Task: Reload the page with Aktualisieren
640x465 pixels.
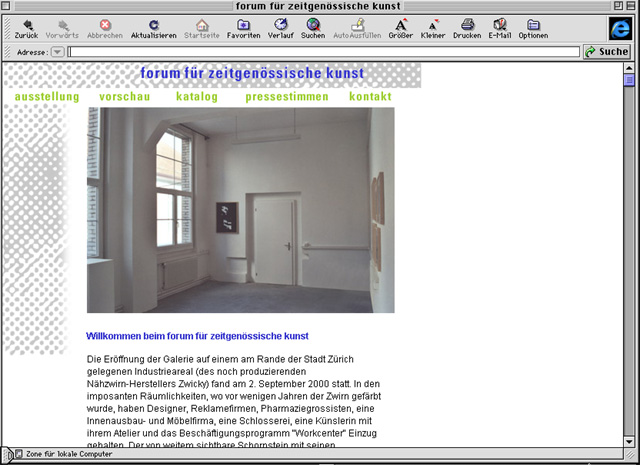Action: [x=153, y=24]
